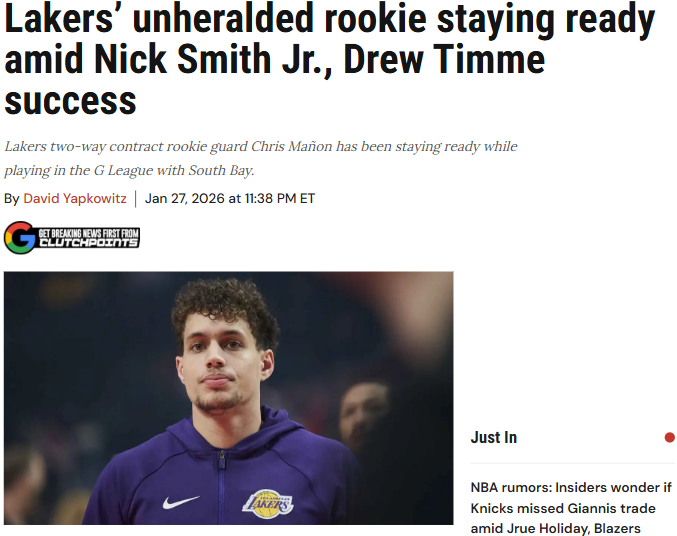Click the word Lakers' in the headline
This screenshot has height=536, width=677.
point(59,19)
